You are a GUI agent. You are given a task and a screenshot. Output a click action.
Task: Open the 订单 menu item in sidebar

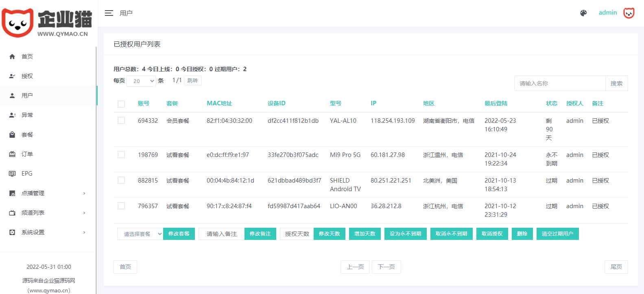27,154
